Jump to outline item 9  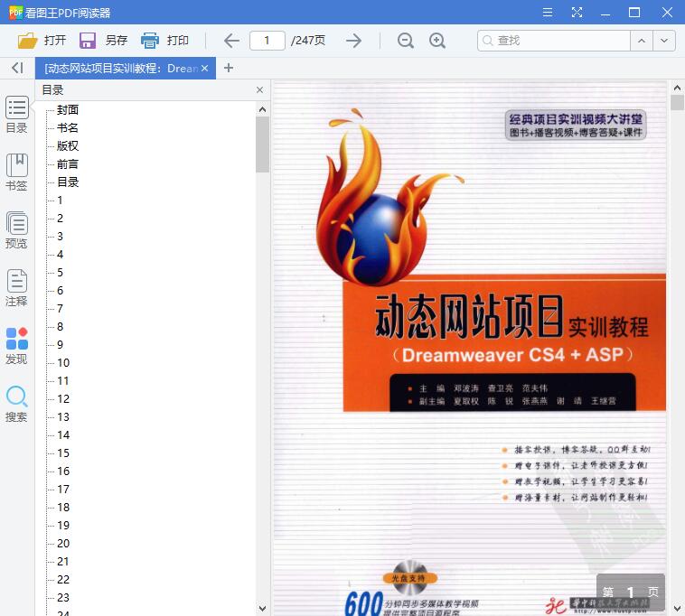[61, 344]
